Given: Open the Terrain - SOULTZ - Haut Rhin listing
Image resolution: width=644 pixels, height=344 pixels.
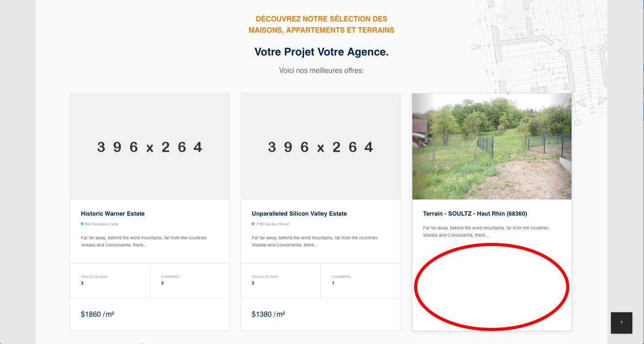Looking at the screenshot, I should (x=475, y=214).
